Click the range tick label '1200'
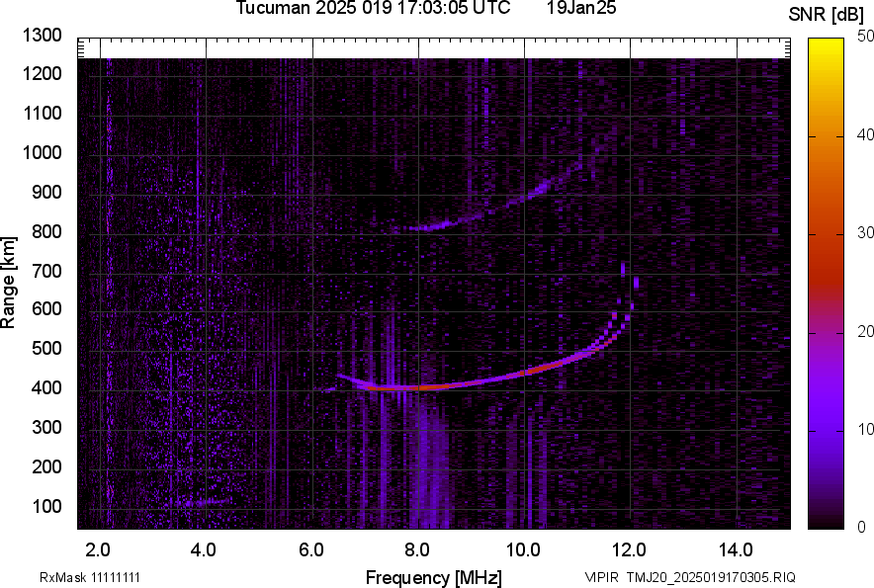 tap(42, 73)
